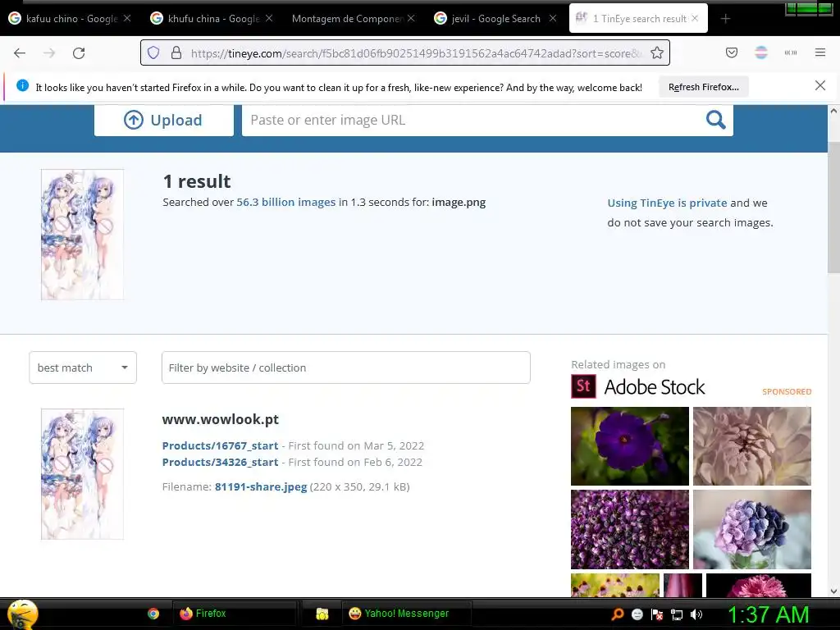This screenshot has height=630, width=840.
Task: Open the best match sort dropdown
Action: coord(83,367)
